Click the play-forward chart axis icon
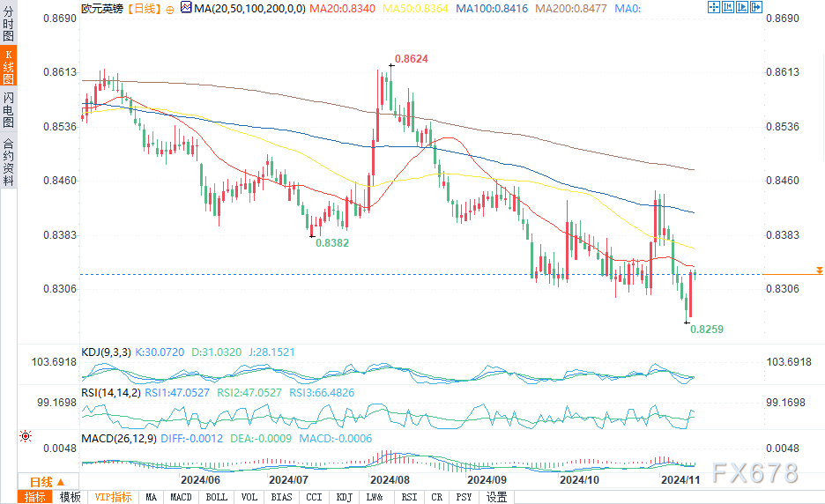 pos(742,7)
